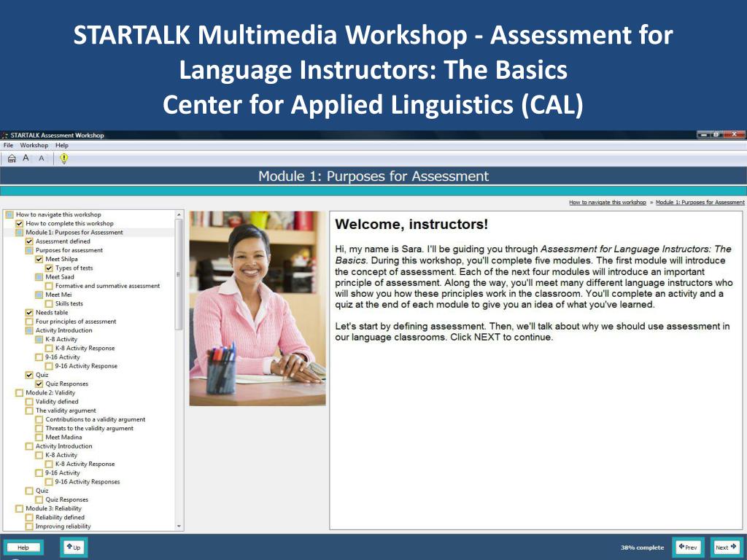747x560 pixels.
Task: Select 'Threats to the validity argument'
Action: [x=89, y=429]
